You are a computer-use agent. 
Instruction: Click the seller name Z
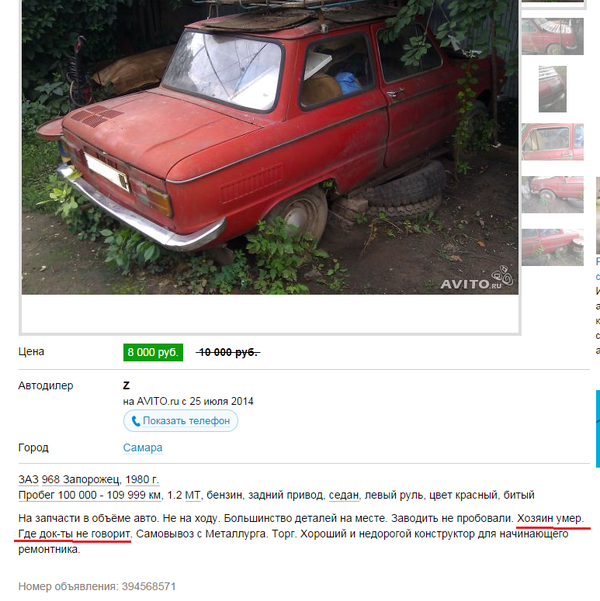pos(126,385)
